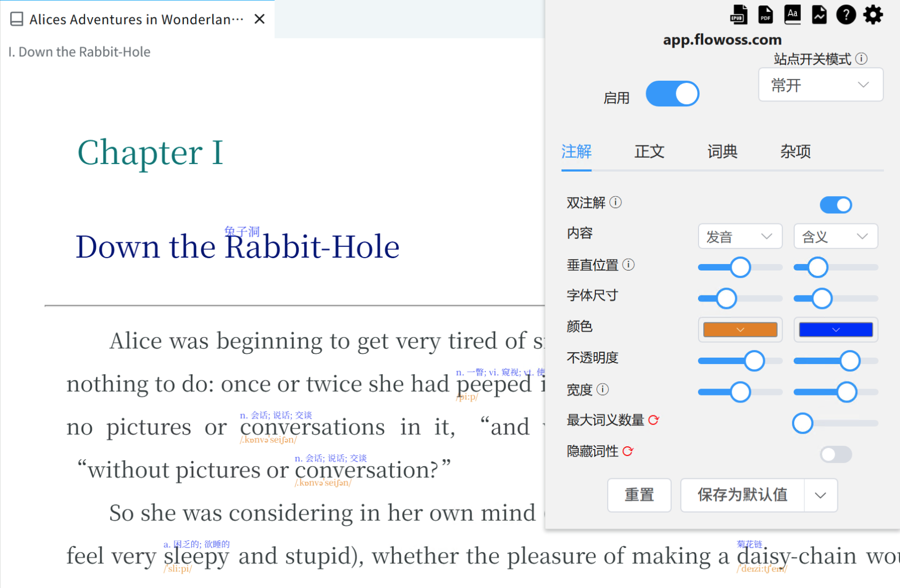The height and width of the screenshot is (588, 900).
Task: Click info icon next to 垂直位置
Action: point(629,265)
